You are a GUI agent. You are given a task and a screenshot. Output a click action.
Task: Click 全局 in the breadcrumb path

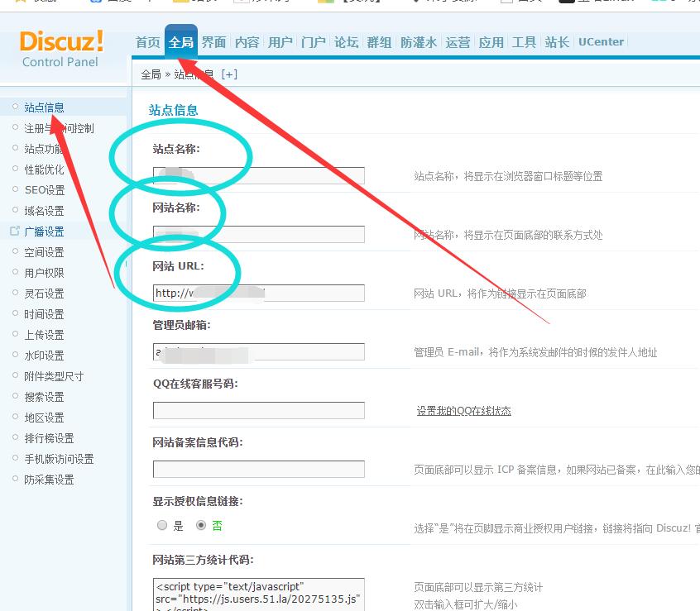point(151,74)
